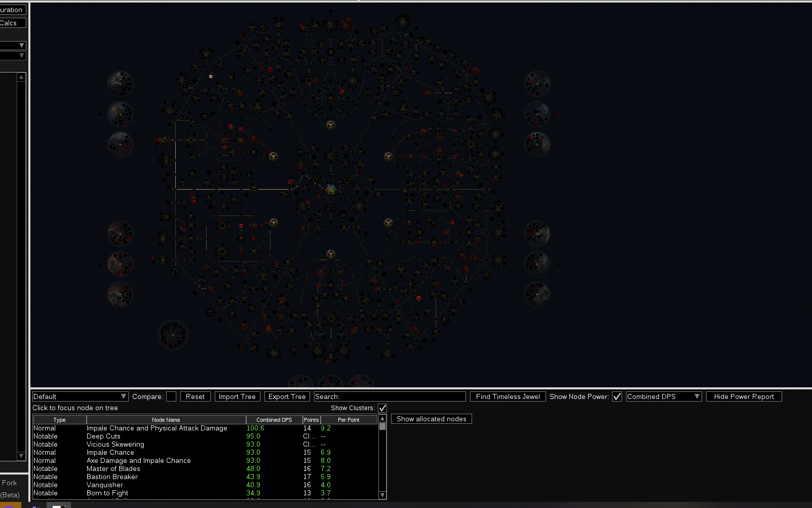Select the 'Born to Fight' row
The width and height of the screenshot is (812, 508).
(205, 493)
